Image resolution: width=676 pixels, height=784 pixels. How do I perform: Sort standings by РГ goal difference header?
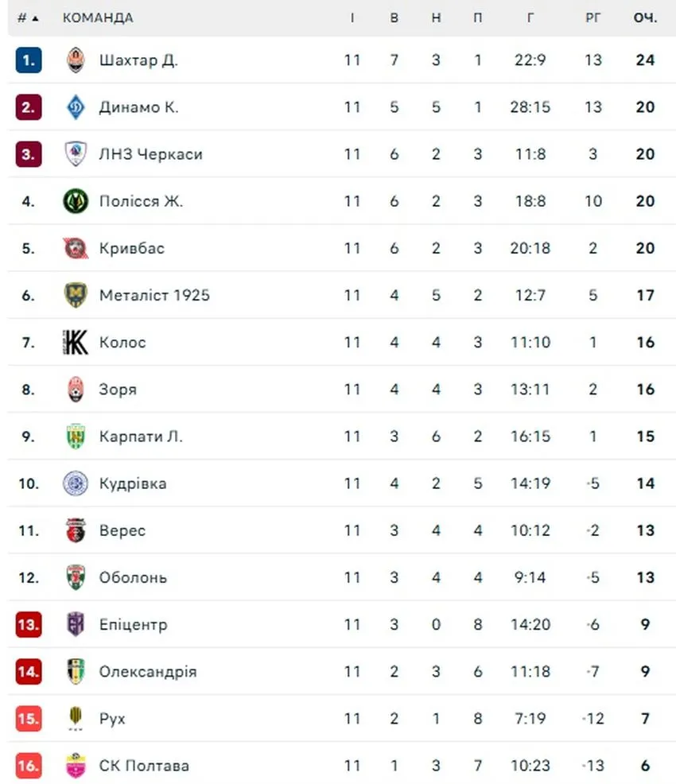point(592,17)
